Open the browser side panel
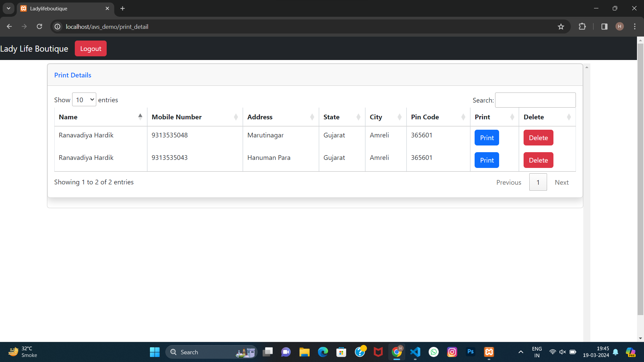644x362 pixels. coord(604,26)
